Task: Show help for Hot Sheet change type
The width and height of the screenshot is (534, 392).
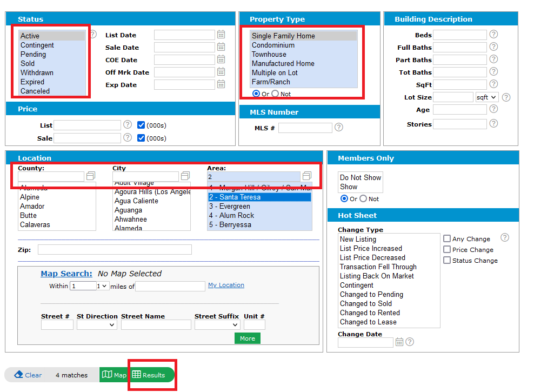Action: point(505,237)
